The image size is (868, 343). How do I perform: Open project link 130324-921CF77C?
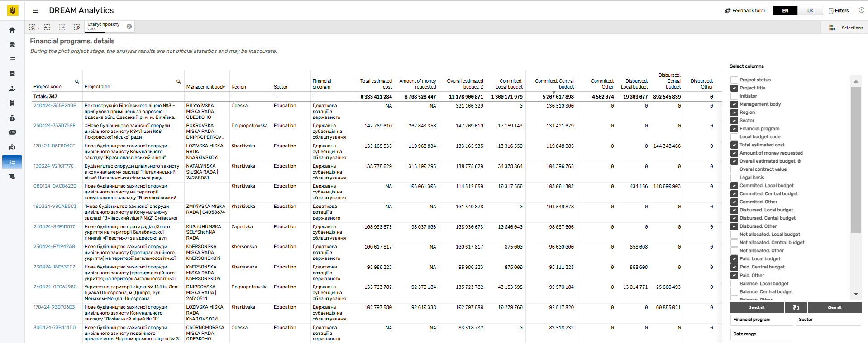(53, 166)
